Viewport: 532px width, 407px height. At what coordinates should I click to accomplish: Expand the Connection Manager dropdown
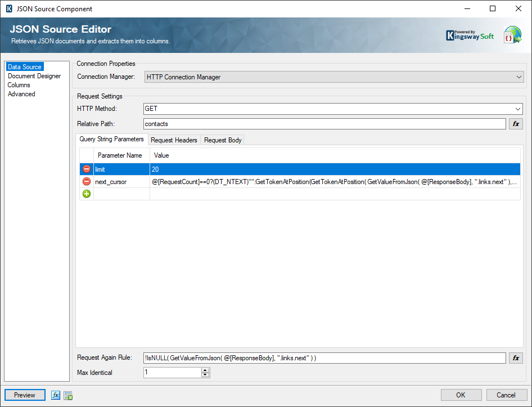point(519,77)
